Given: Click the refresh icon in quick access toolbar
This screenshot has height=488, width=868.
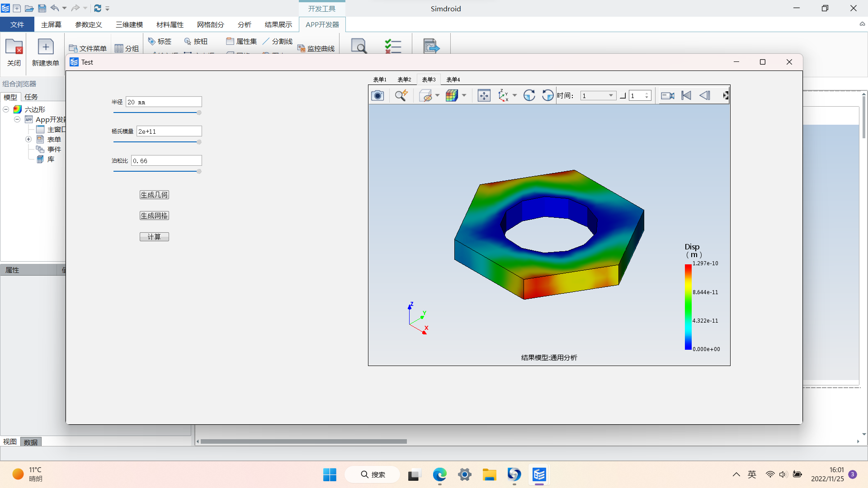Looking at the screenshot, I should (x=98, y=8).
